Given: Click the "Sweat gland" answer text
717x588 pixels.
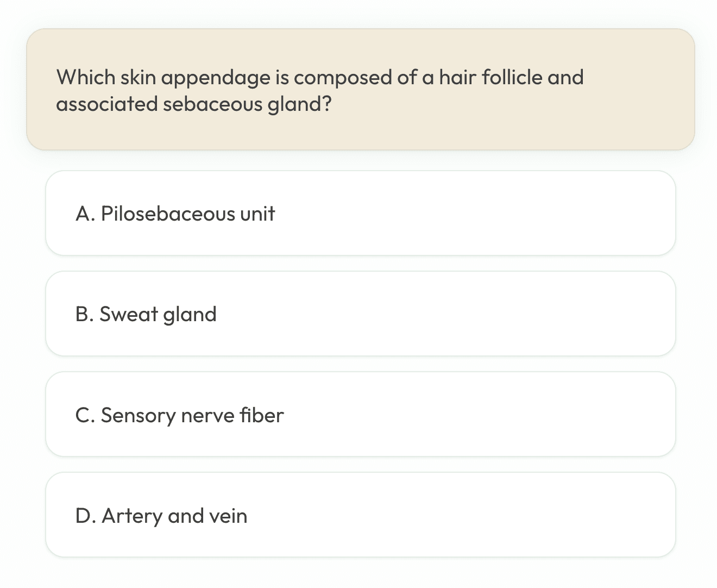Looking at the screenshot, I should (x=158, y=314).
